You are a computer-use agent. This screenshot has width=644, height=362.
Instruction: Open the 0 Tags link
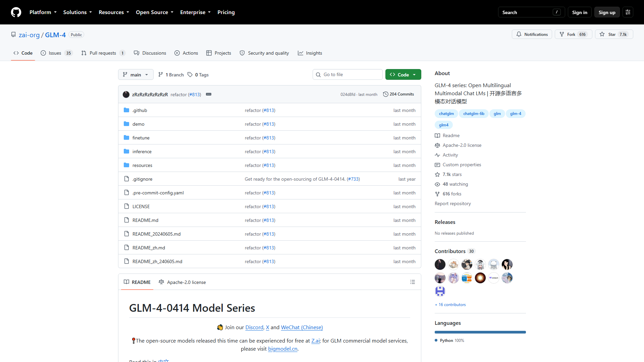click(198, 75)
